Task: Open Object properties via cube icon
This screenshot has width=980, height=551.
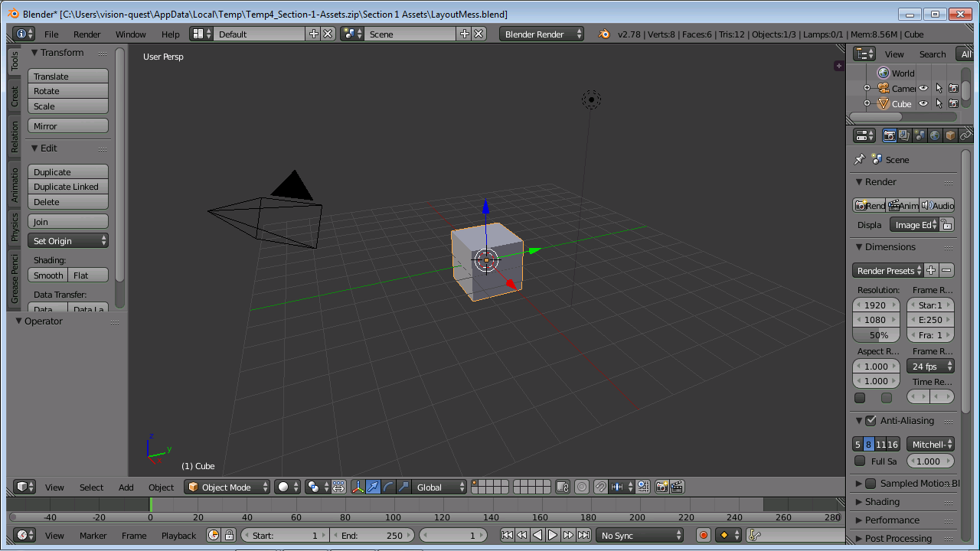Action: [950, 135]
